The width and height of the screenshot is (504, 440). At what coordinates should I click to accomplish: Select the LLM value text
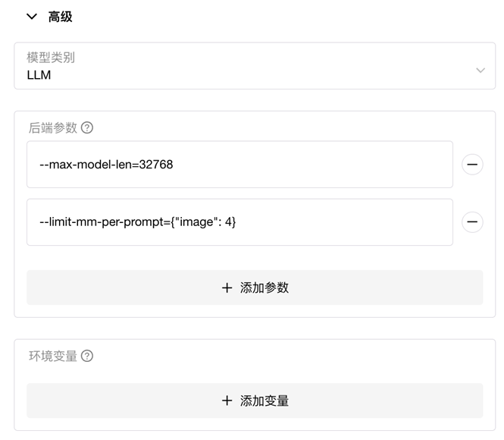pos(39,75)
